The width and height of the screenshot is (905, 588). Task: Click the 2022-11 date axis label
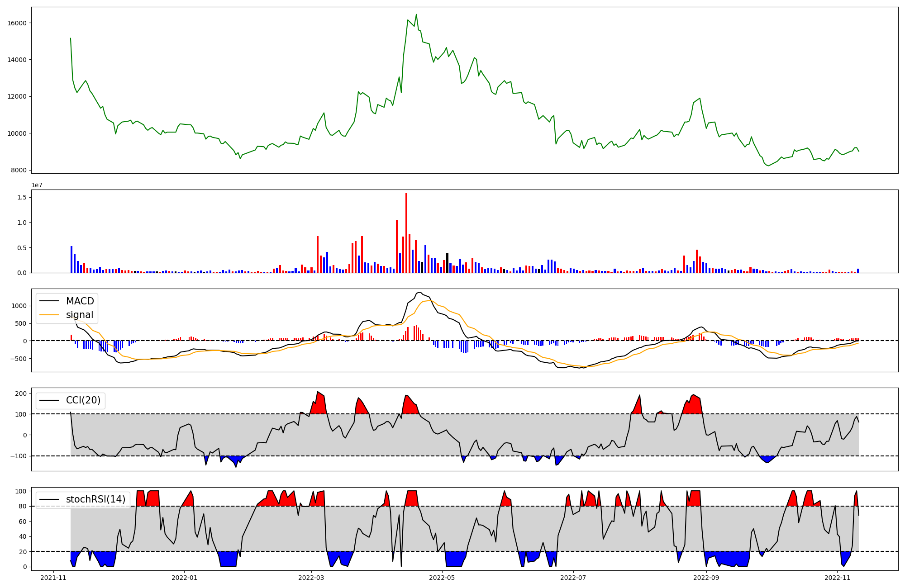837,578
